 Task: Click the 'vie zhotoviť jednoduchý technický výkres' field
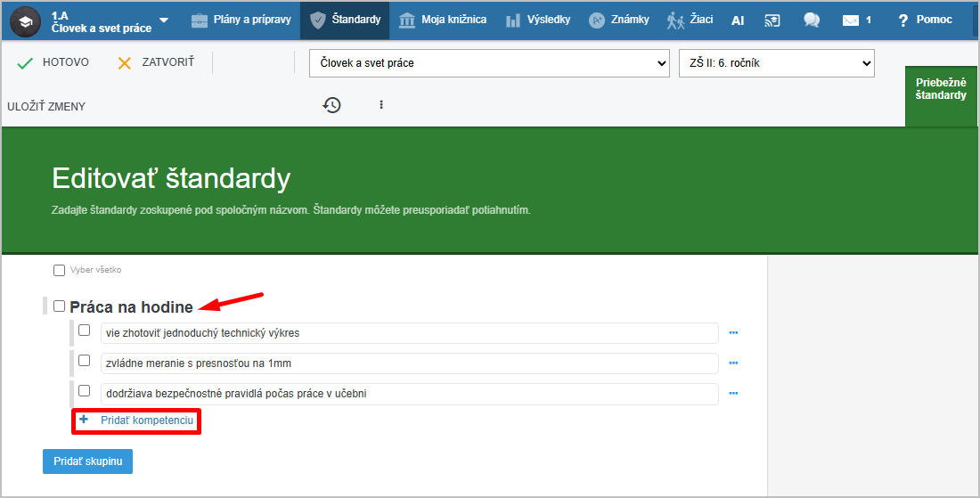[x=409, y=333]
